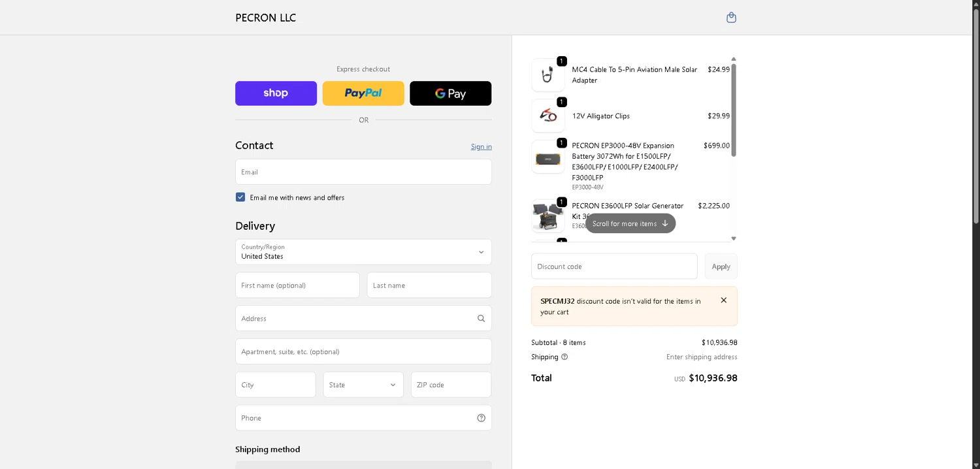
Task: Open the State dropdown
Action: coord(363,385)
